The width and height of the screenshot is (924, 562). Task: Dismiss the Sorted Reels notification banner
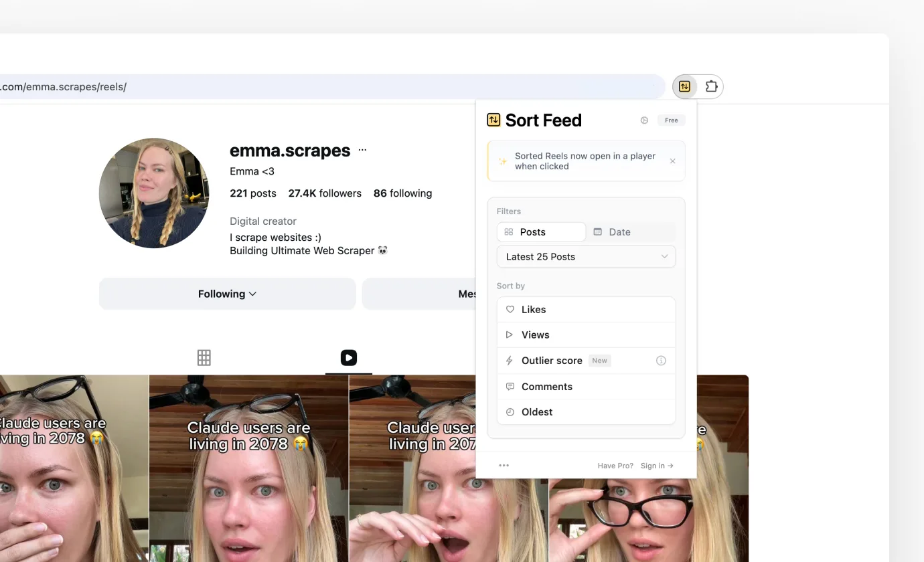click(x=672, y=161)
